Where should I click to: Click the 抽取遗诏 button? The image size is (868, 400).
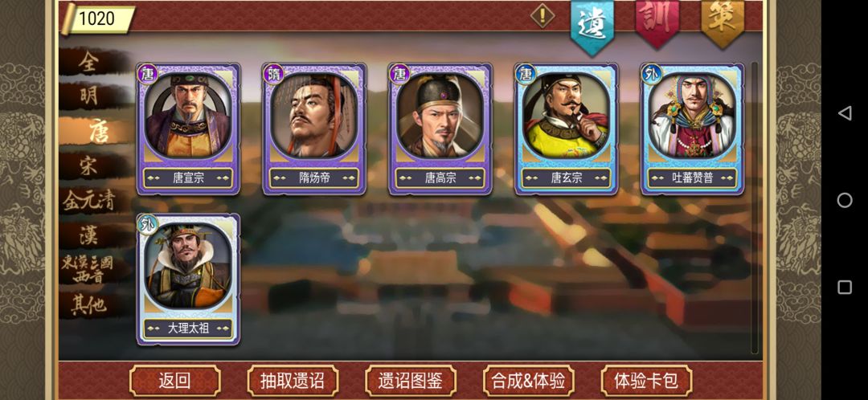pos(293,381)
